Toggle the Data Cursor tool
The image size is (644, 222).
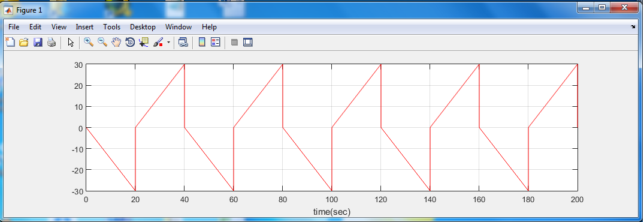(144, 42)
